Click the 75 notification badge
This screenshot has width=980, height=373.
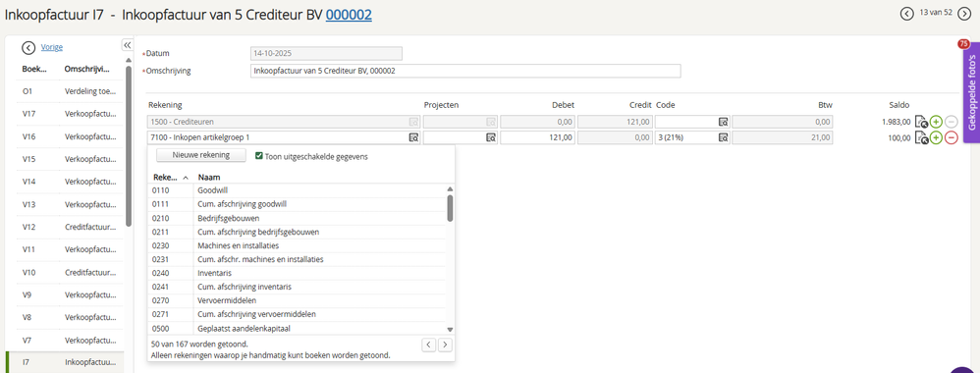963,44
